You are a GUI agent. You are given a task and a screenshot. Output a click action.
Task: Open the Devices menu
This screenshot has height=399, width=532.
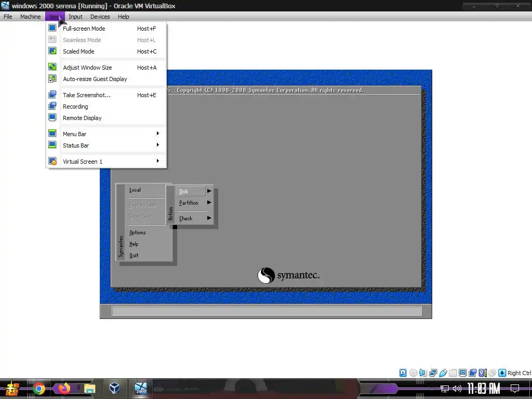100,17
